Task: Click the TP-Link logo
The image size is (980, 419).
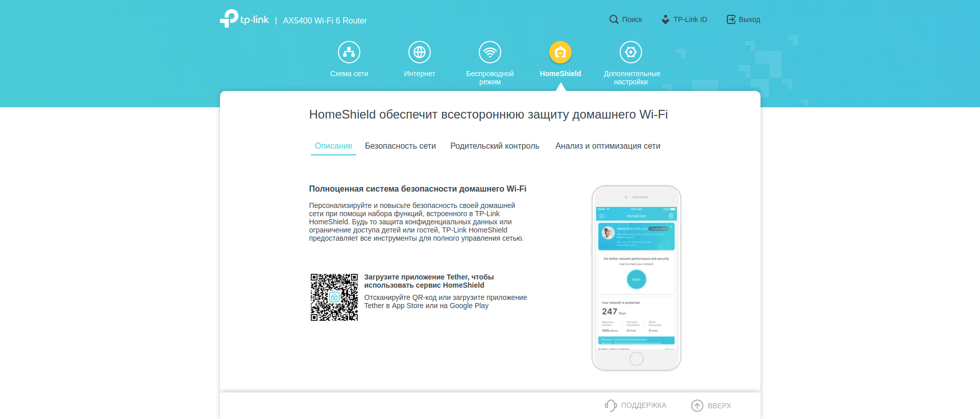Action: (244, 19)
